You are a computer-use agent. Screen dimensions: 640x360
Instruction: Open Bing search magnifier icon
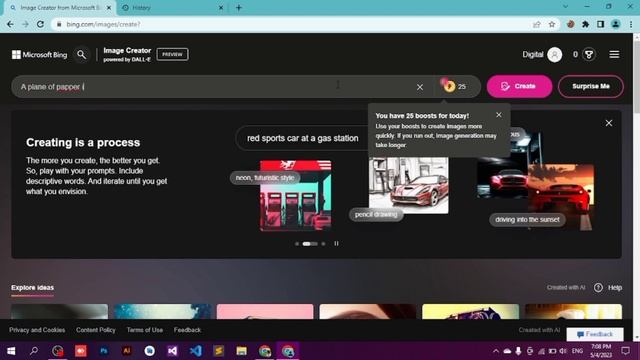tap(82, 54)
